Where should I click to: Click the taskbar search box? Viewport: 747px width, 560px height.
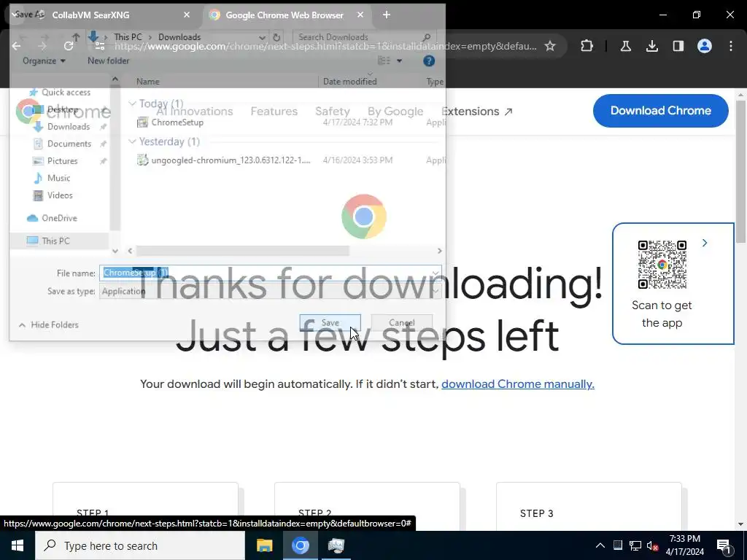pyautogui.click(x=140, y=545)
